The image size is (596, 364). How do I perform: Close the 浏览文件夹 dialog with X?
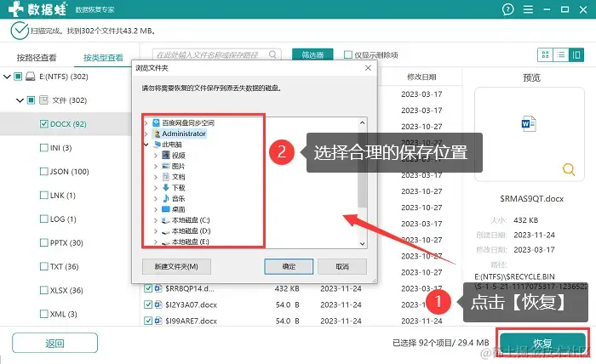pos(368,68)
